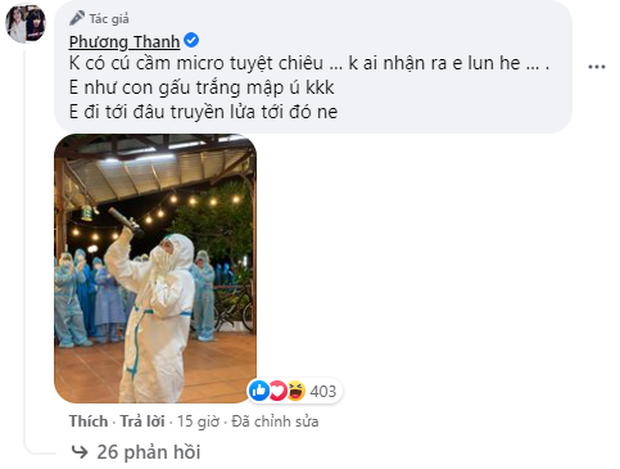View the attached protective suit singer photo
Image resolution: width=620 pixels, height=469 pixels.
coord(155,269)
